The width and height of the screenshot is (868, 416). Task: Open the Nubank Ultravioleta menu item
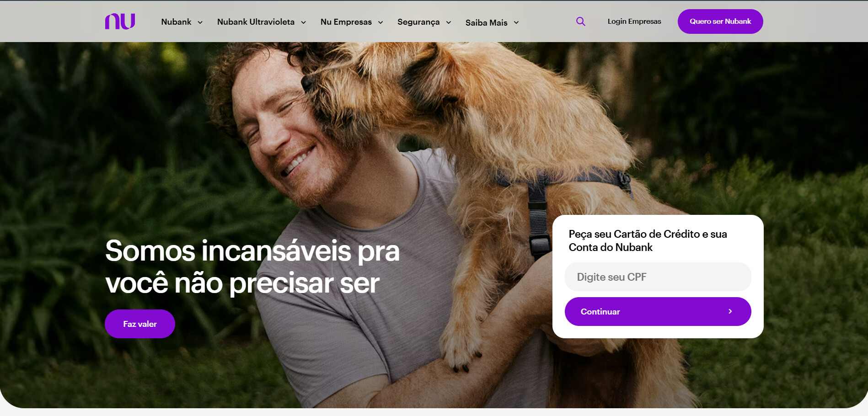tap(256, 22)
